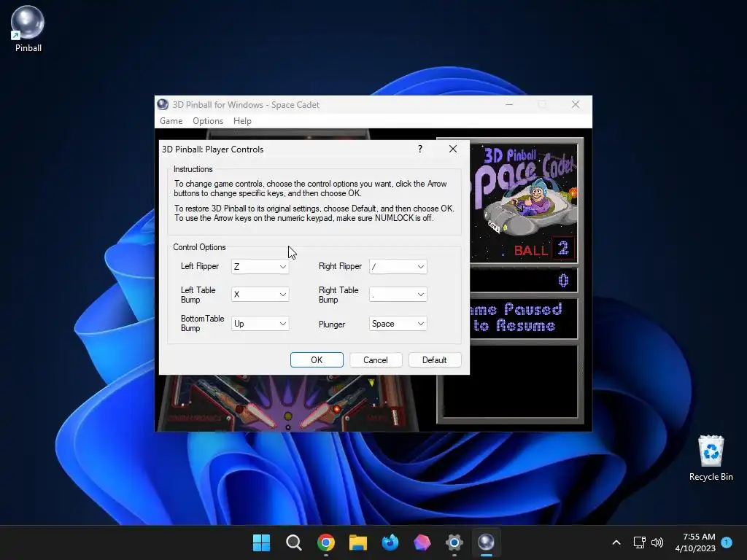Screen dimensions: 747x560
Task: Open the volume tray icon
Action: tap(657, 542)
